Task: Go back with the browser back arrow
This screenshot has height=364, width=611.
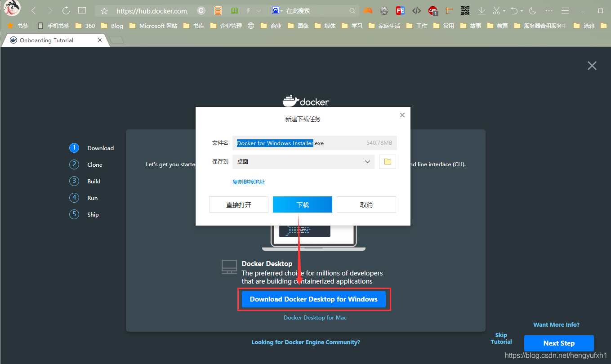Action: pos(34,10)
